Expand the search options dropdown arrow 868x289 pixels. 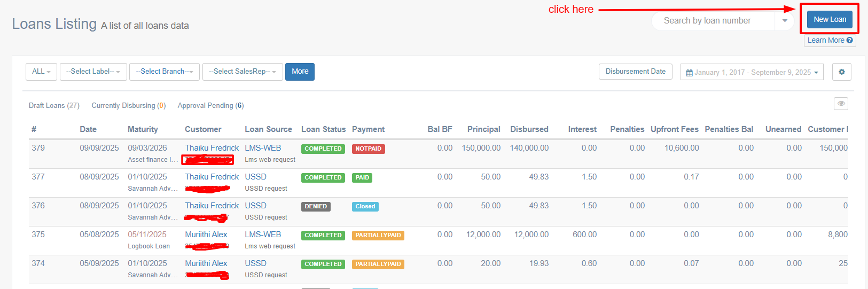[784, 21]
